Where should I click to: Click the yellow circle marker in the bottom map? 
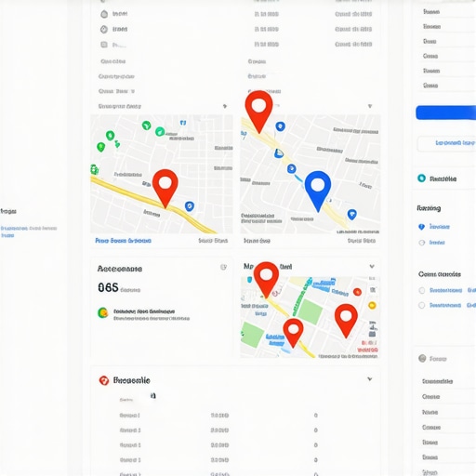tap(372, 305)
